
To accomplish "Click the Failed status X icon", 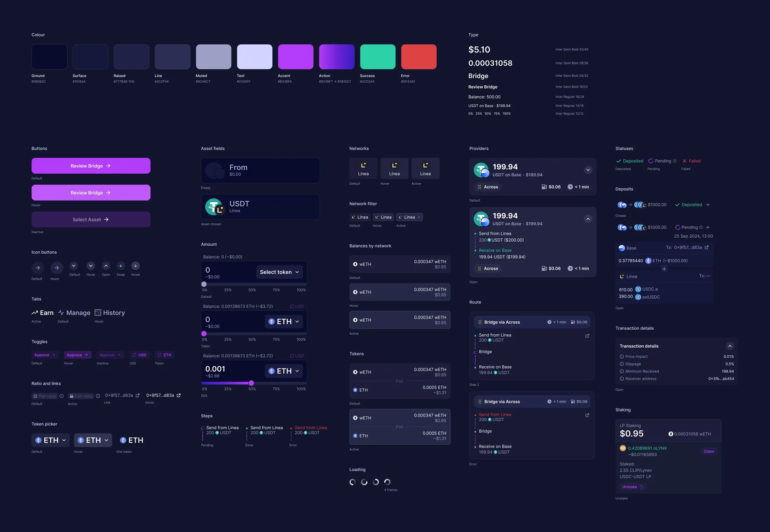I will pyautogui.click(x=684, y=161).
